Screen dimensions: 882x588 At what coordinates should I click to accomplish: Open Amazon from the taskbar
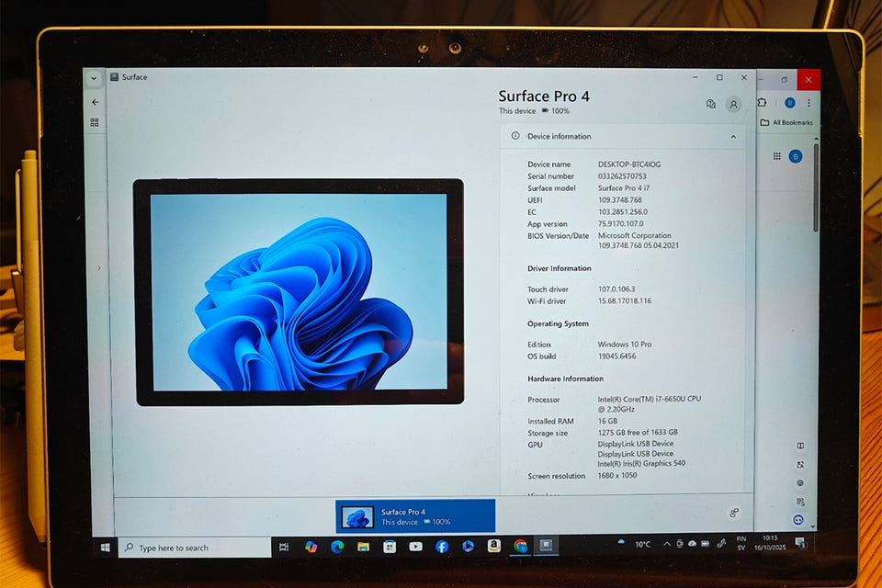tap(494, 546)
